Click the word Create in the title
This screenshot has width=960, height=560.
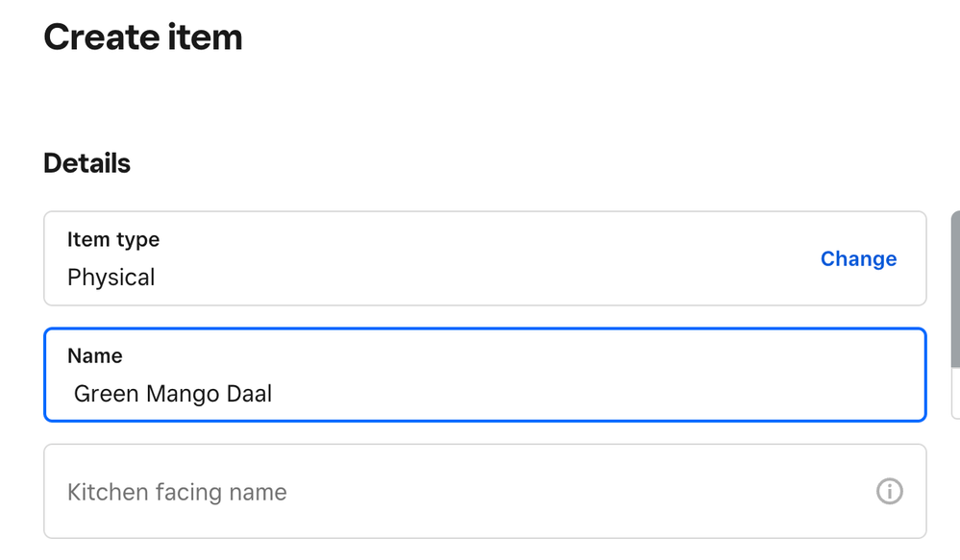(x=98, y=37)
